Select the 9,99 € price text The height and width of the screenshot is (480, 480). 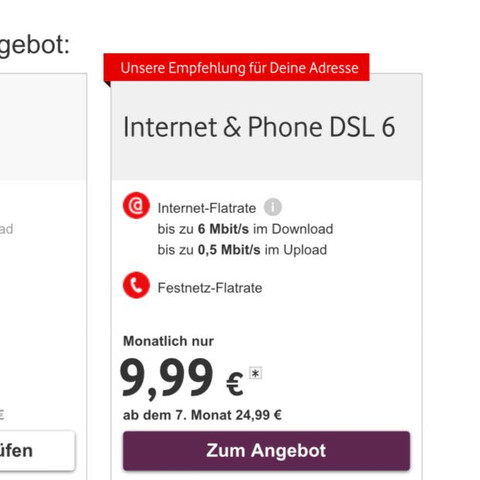182,378
